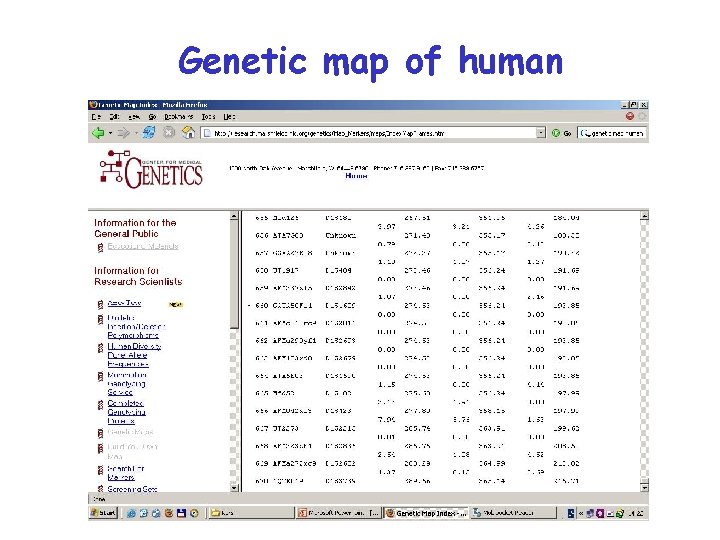Screen dimensions: 720x540
Task: Click the data table scrollbar down arrow
Action: point(644,488)
